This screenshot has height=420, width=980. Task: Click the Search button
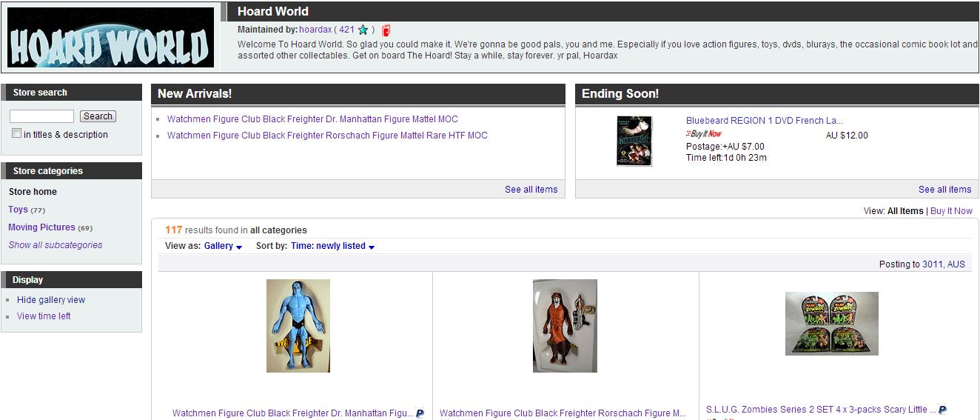point(98,116)
